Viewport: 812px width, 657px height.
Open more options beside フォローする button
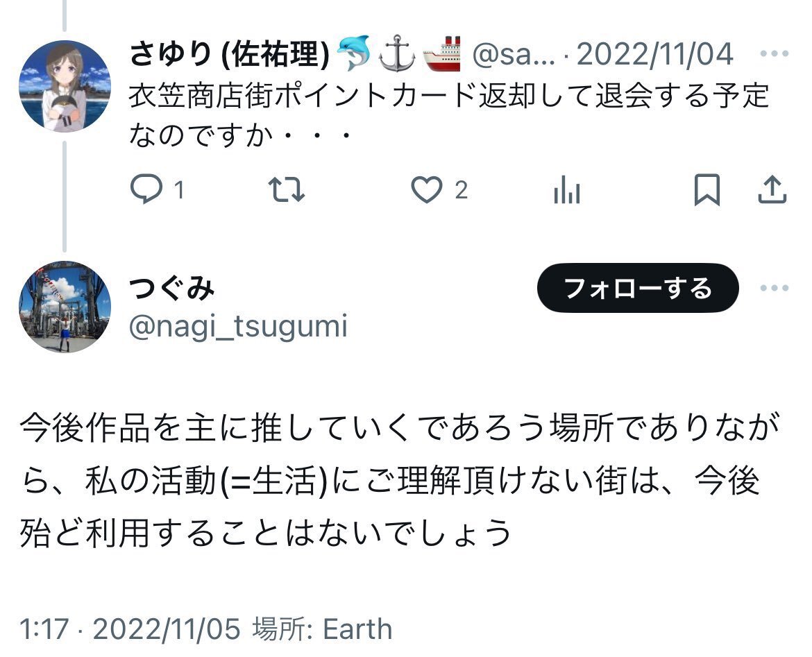(x=775, y=288)
